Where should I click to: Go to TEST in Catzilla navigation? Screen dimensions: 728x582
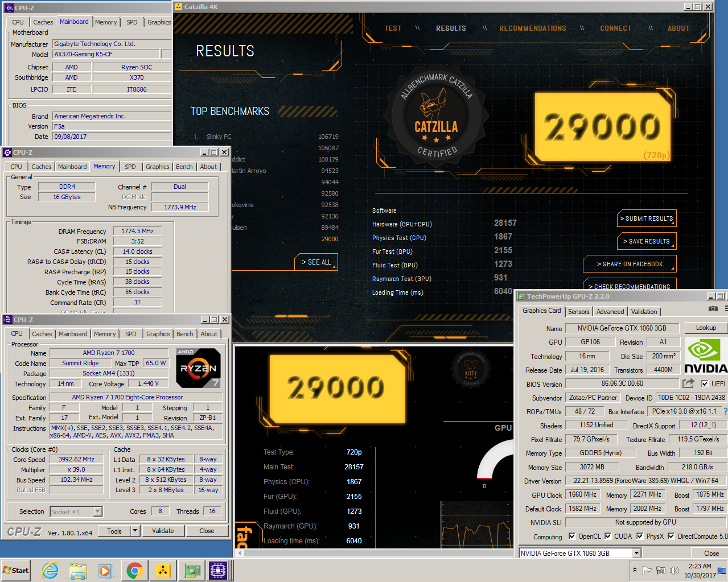tap(393, 28)
